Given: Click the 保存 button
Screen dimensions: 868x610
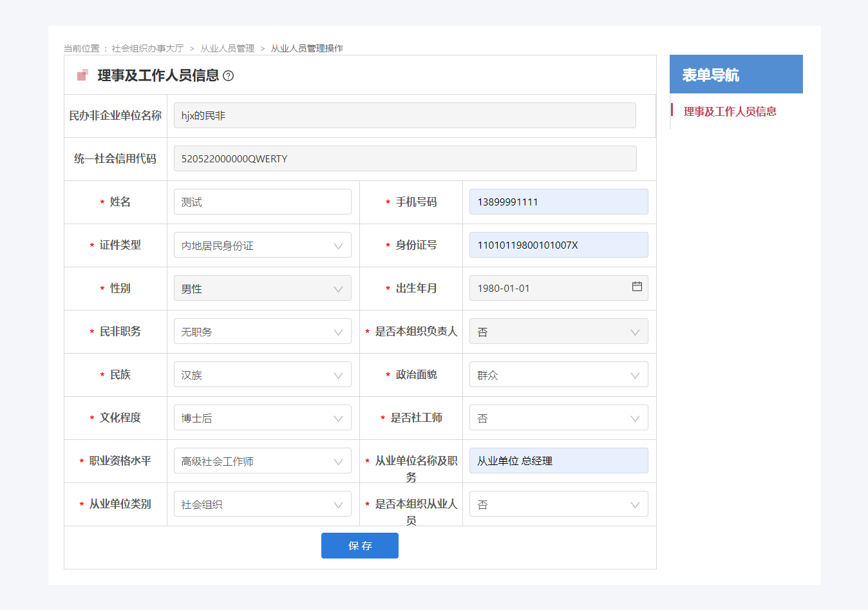Looking at the screenshot, I should [359, 546].
